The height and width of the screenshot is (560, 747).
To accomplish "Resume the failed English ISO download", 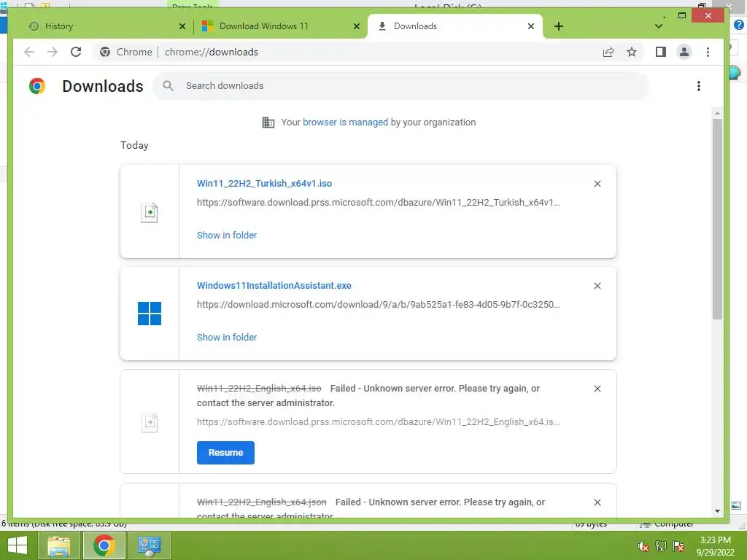I will coord(226,453).
